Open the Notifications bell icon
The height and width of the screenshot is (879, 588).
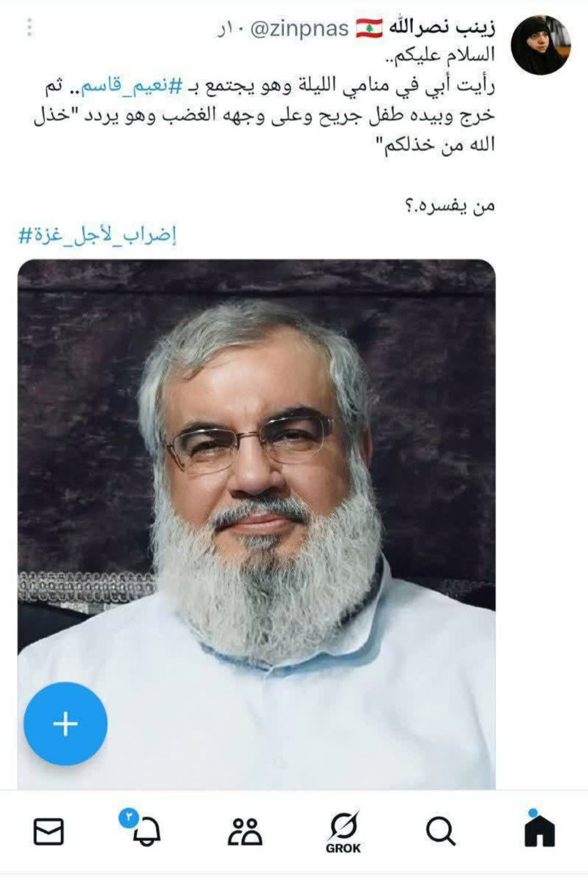click(146, 831)
